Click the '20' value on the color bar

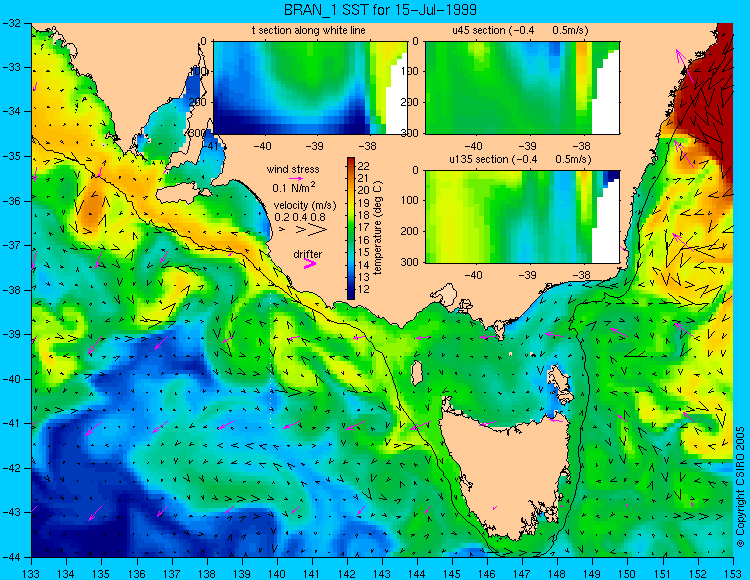coord(364,191)
